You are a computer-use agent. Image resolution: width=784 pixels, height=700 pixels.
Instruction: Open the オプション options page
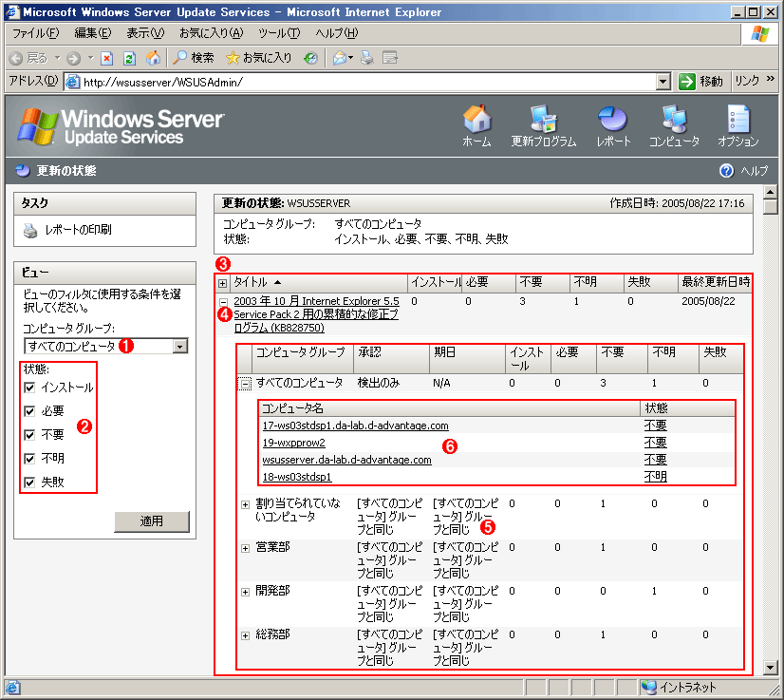tap(738, 126)
